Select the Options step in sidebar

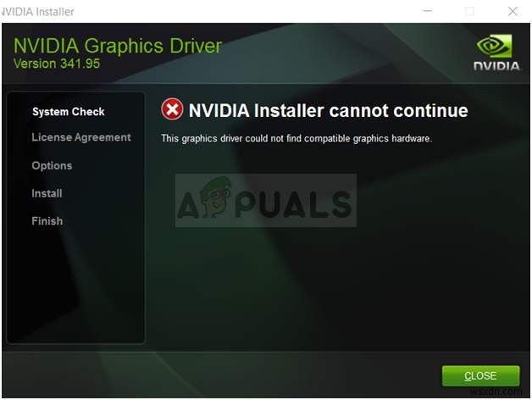click(52, 166)
